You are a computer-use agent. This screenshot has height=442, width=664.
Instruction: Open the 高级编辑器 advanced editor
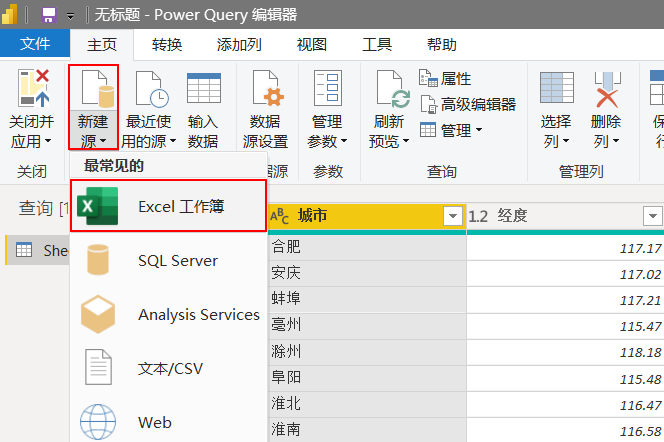[x=468, y=104]
